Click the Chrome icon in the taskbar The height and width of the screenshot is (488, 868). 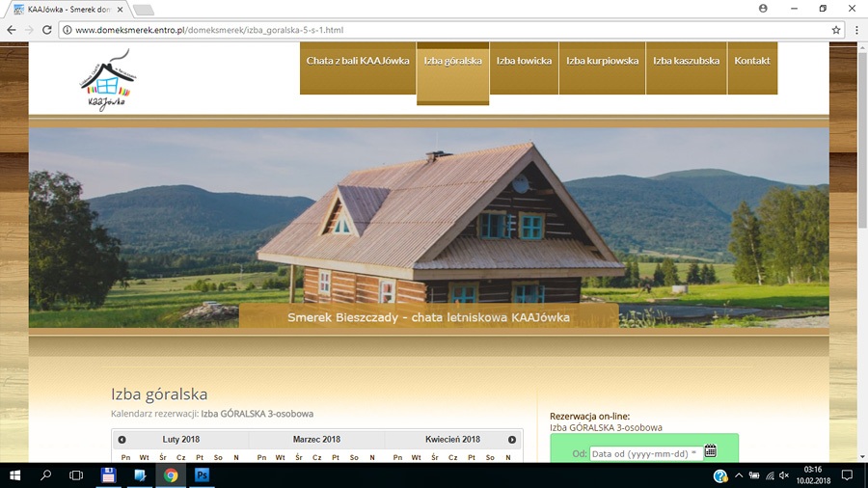[x=171, y=475]
